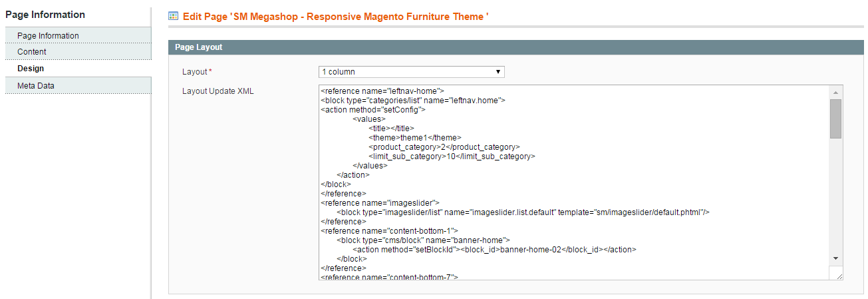Click the 'block type="cms/block"' banner-home line

[x=423, y=240]
